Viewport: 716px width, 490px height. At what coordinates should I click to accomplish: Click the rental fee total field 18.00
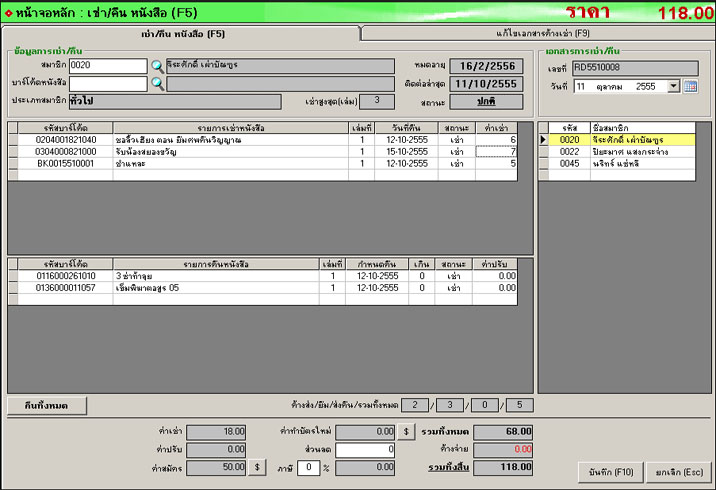point(216,432)
